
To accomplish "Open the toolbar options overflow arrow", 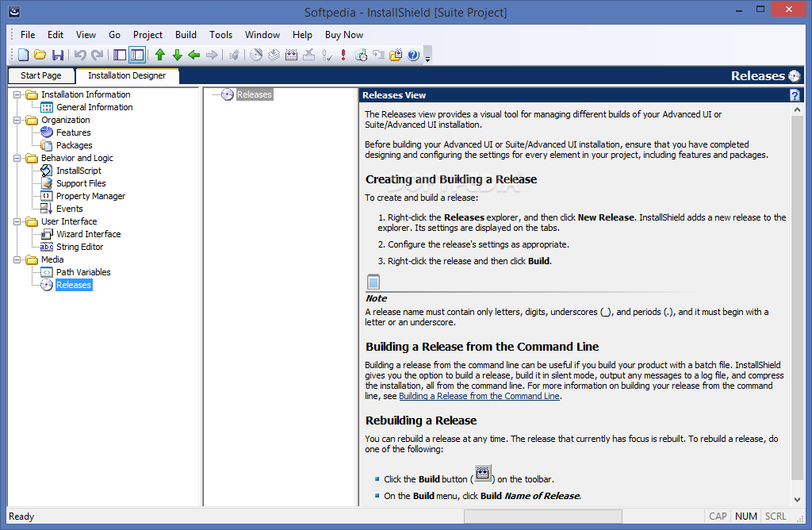I will click(427, 55).
